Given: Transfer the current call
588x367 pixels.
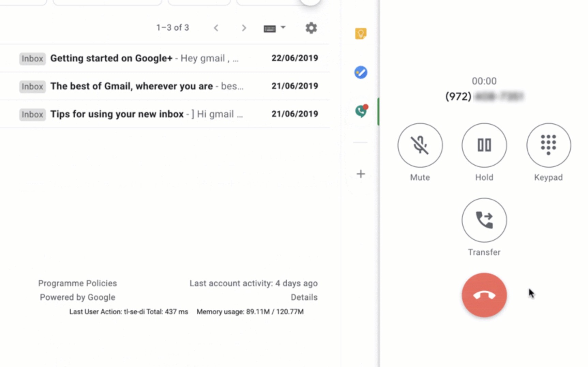Looking at the screenshot, I should point(484,220).
